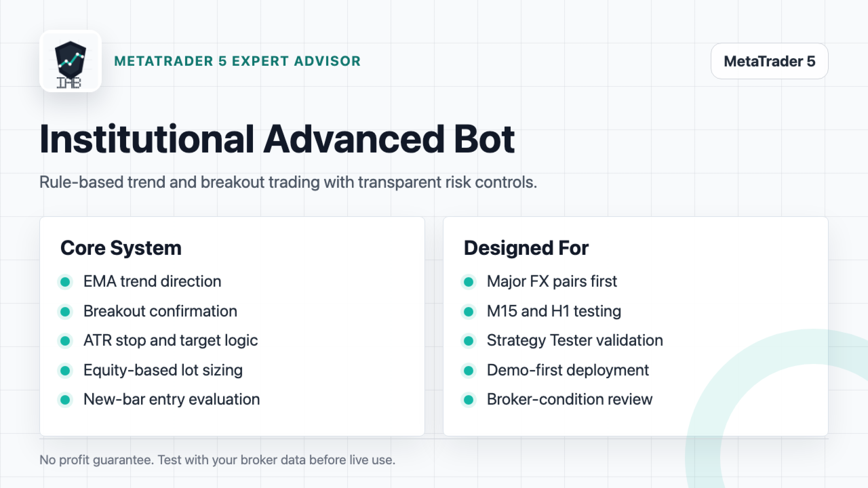Click the "Core System" heading
This screenshot has height=488, width=868.
(x=121, y=248)
